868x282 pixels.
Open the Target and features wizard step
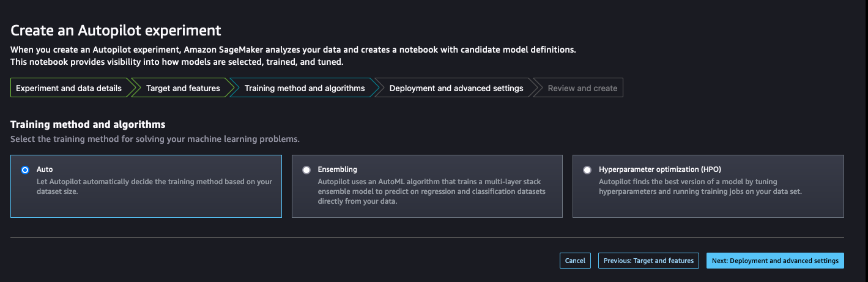coord(183,88)
